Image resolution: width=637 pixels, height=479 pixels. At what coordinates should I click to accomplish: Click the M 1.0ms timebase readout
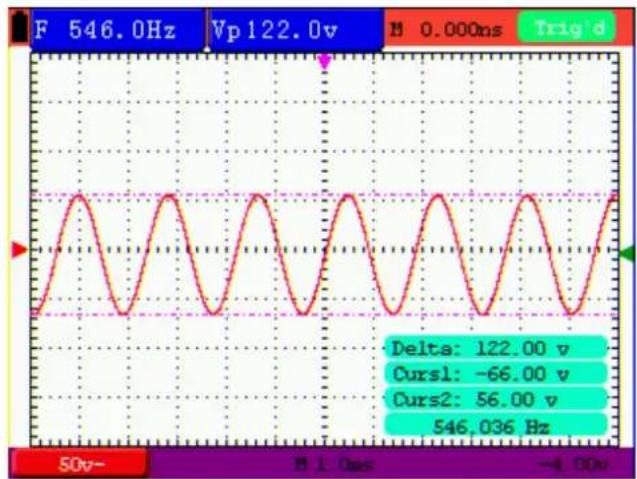point(334,464)
